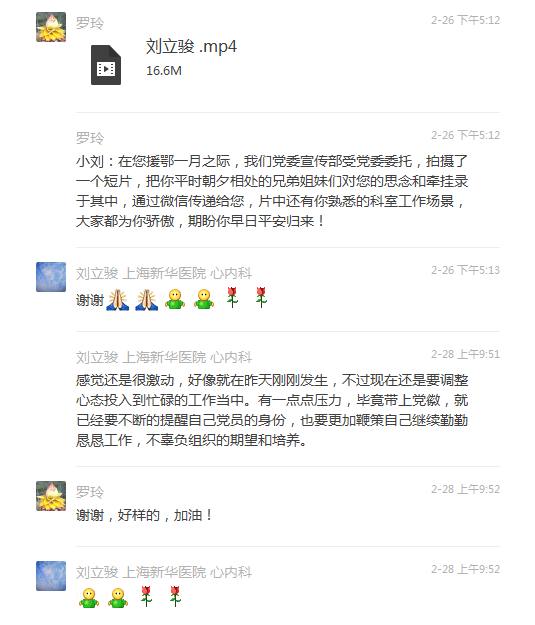This screenshot has height=625, width=535.
Task: Open the 刘立骏 .mp4 video file icon
Action: [106, 65]
